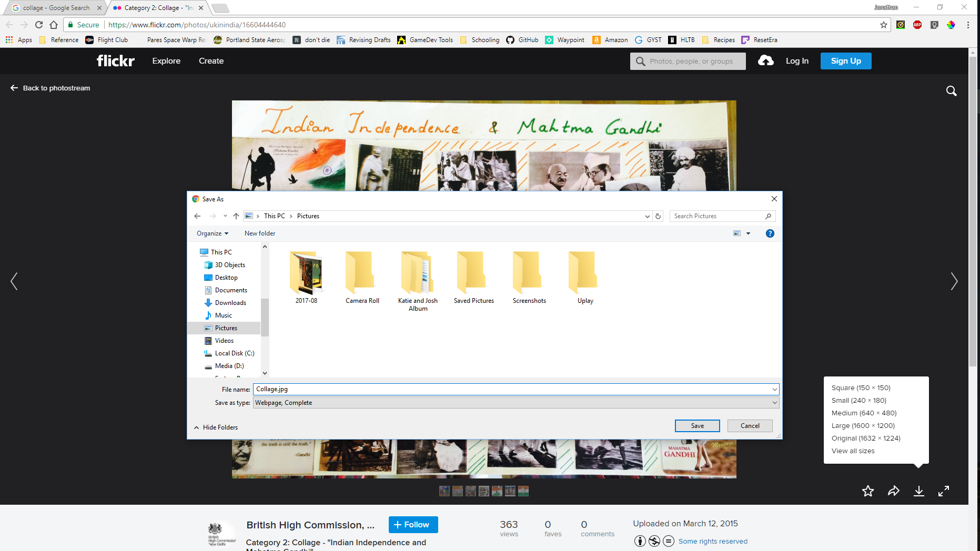
Task: Click the download arrow icon
Action: pos(919,491)
